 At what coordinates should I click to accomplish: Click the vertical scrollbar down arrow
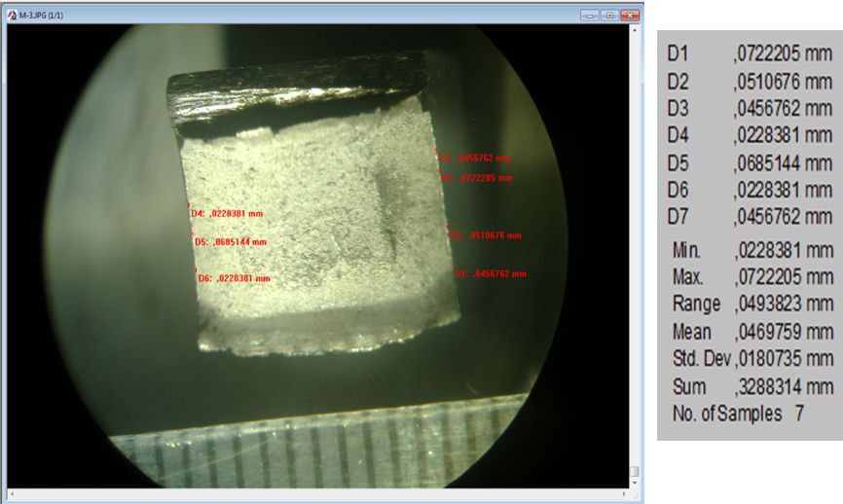click(635, 484)
